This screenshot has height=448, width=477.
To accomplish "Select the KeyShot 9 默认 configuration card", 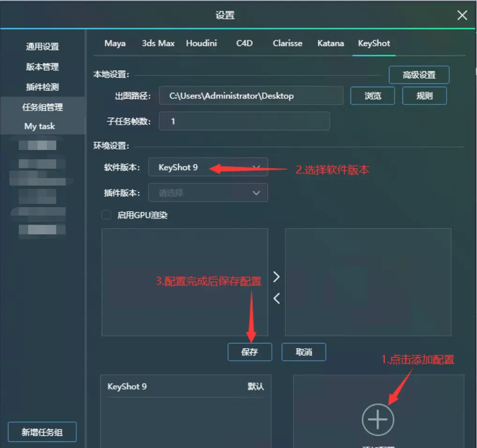I will [186, 411].
